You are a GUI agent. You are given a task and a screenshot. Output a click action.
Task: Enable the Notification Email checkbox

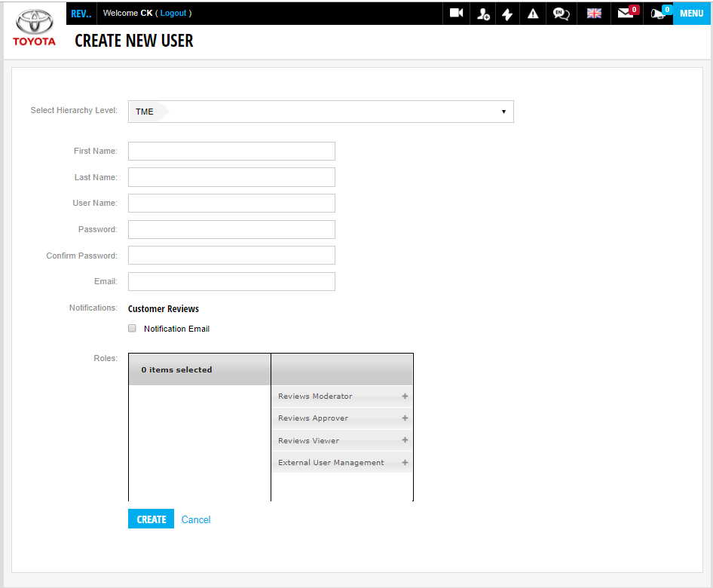coord(132,329)
